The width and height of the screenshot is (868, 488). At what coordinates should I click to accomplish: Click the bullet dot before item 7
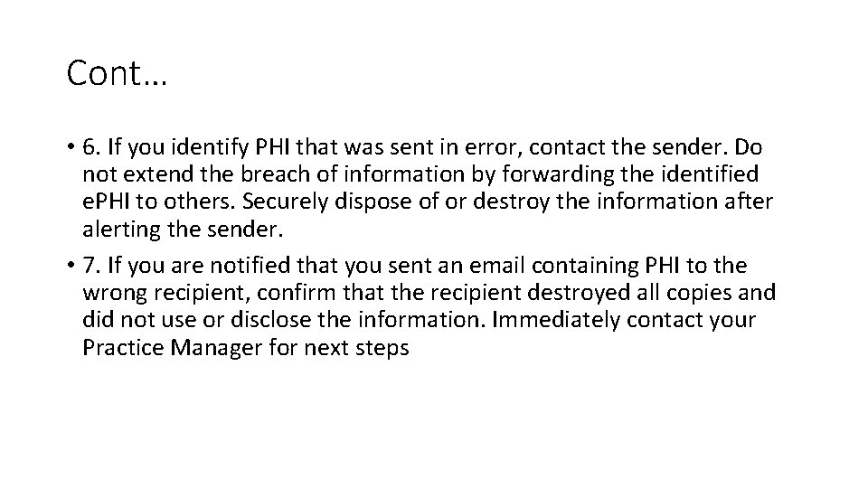tap(71, 267)
